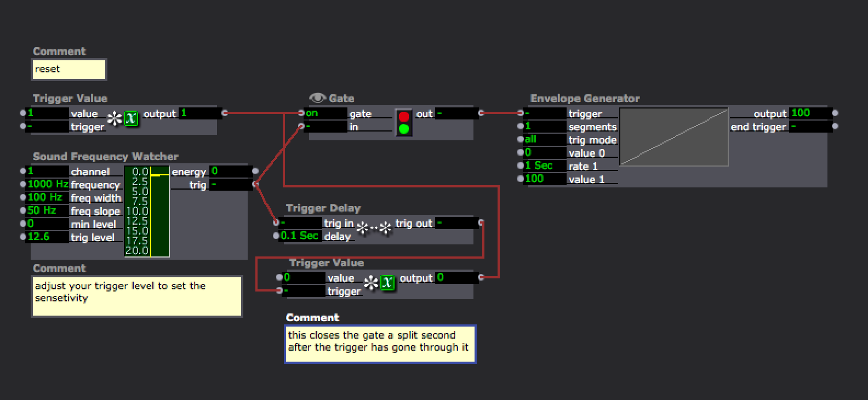The image size is (868, 400).
Task: Click the lower Trigger Value 'value' field showing 0
Action: coord(304,278)
